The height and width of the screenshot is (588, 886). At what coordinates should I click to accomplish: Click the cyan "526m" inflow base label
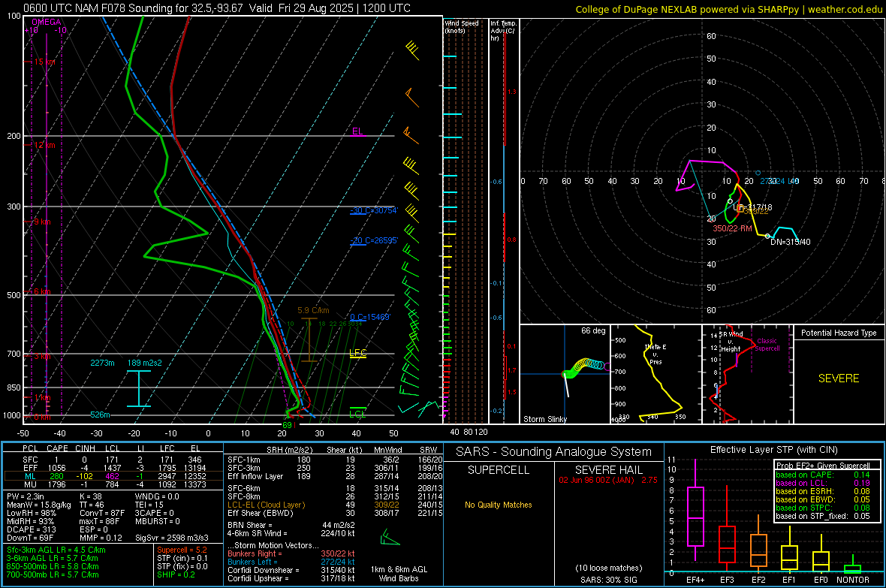[x=100, y=415]
